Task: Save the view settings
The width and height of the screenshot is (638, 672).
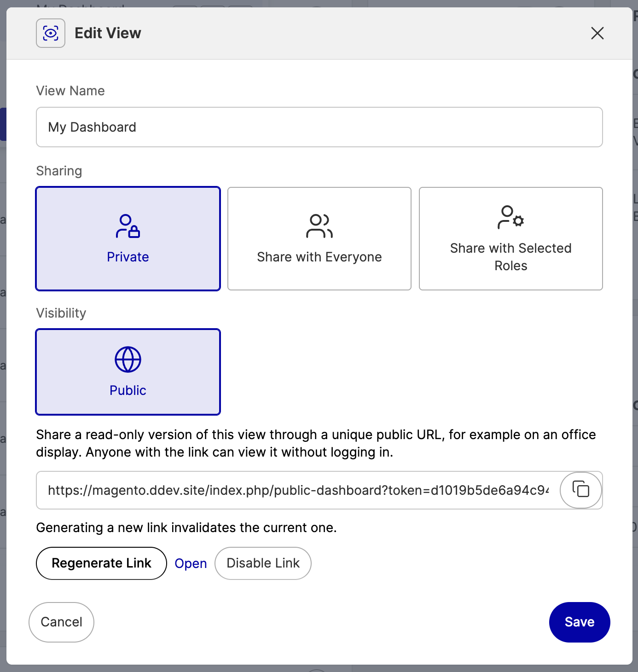Action: [580, 622]
